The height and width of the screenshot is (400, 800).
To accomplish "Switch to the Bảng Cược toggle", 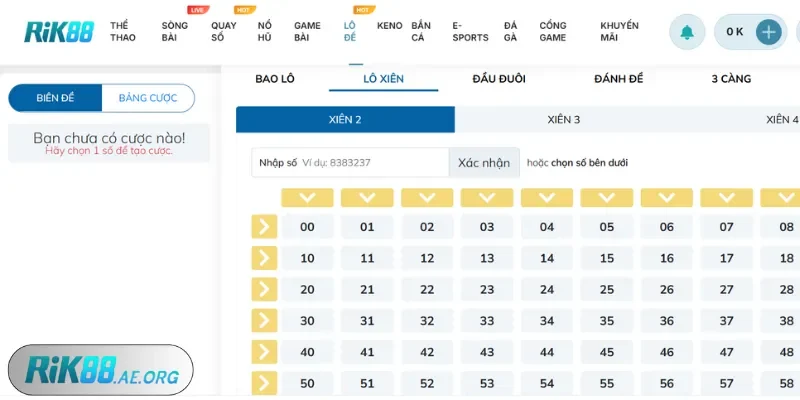I will (147, 98).
